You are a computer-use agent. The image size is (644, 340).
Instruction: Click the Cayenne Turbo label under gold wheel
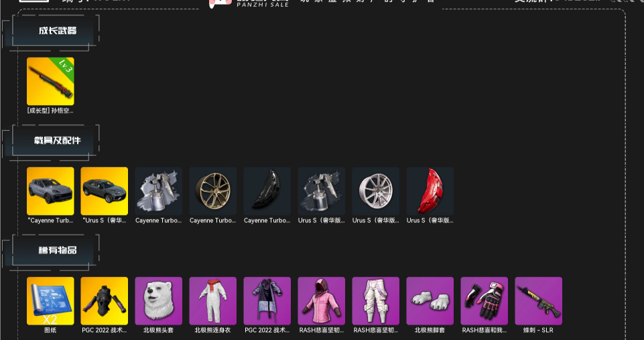point(212,221)
